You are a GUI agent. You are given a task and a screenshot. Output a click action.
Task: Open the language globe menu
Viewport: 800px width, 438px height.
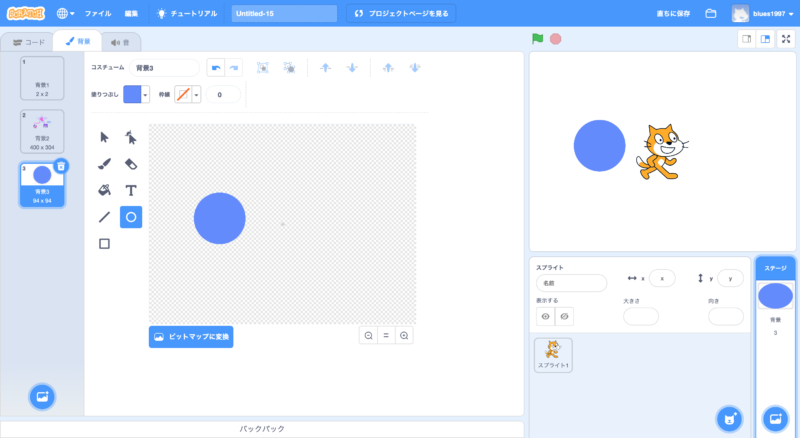point(66,14)
